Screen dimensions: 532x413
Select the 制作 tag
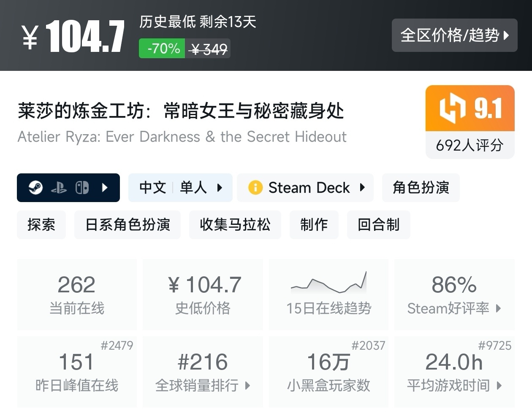point(314,224)
